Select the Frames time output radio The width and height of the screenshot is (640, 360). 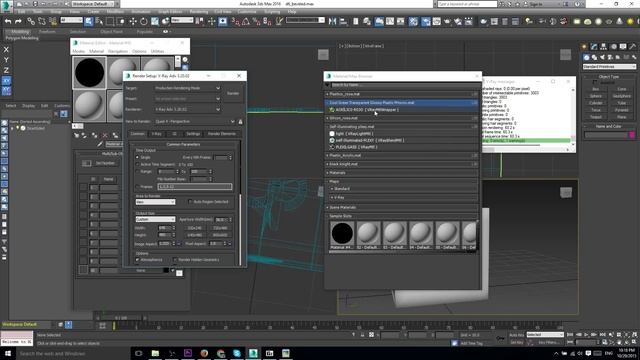[x=138, y=187]
